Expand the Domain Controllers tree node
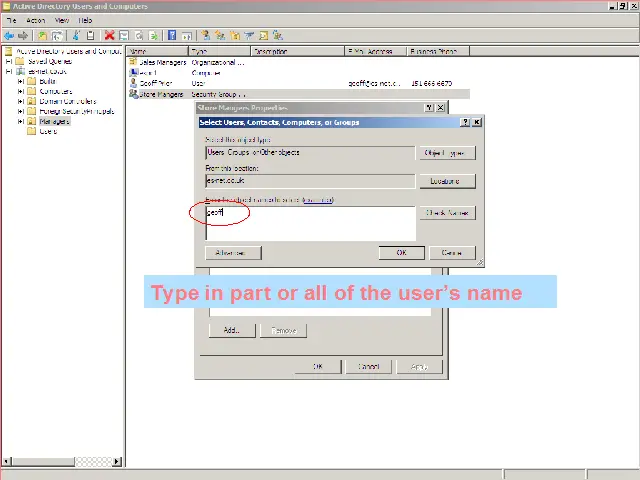This screenshot has height=480, width=640. pos(20,101)
